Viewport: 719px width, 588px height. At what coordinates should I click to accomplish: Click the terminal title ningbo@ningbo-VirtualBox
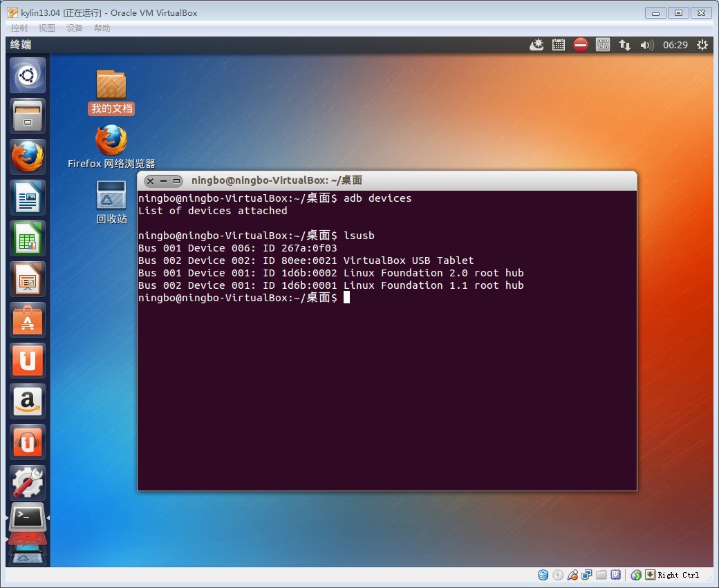(x=277, y=180)
